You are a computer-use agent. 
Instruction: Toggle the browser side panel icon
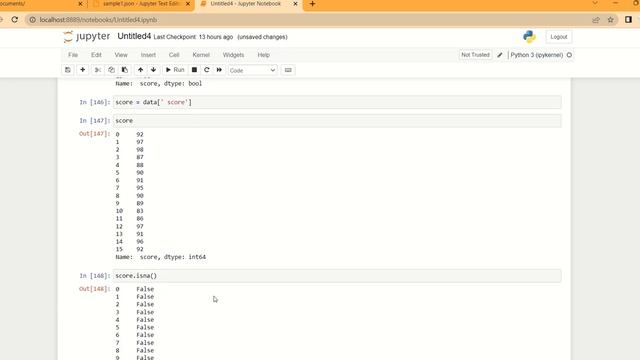click(628, 20)
